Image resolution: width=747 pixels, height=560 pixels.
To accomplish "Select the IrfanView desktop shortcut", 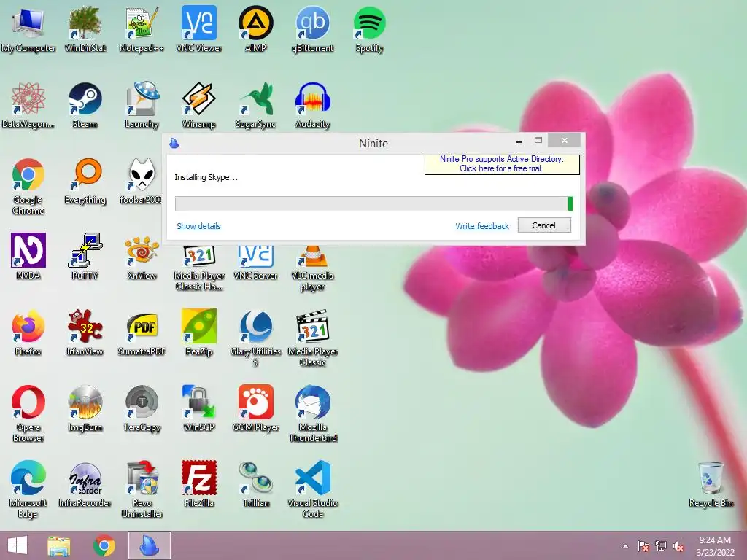I will click(x=85, y=332).
